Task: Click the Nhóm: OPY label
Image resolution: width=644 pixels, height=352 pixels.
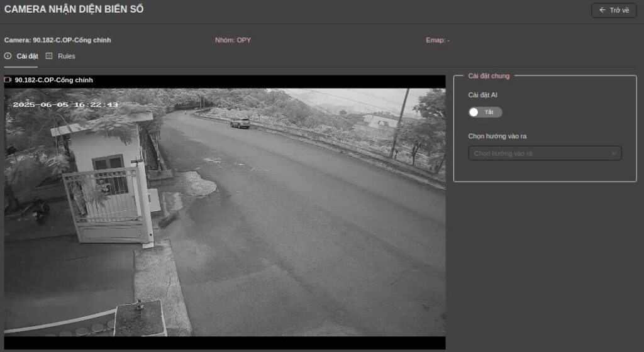Action: coord(233,40)
